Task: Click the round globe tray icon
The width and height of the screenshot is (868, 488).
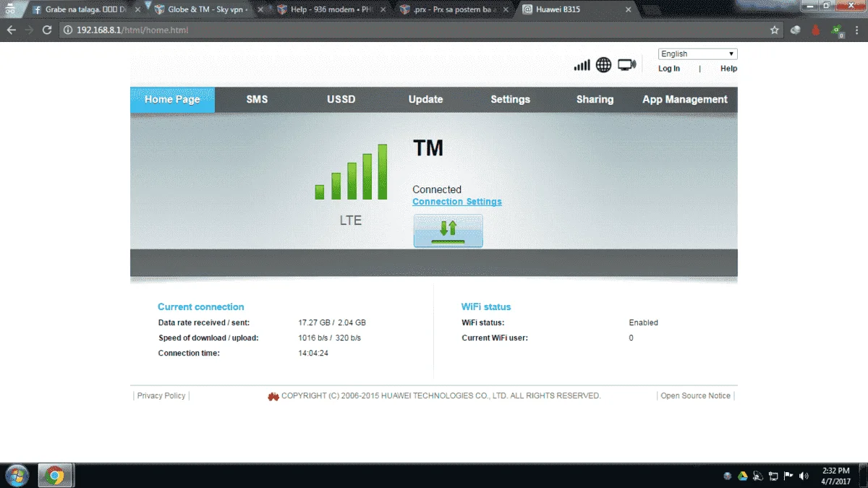Action: (x=727, y=476)
